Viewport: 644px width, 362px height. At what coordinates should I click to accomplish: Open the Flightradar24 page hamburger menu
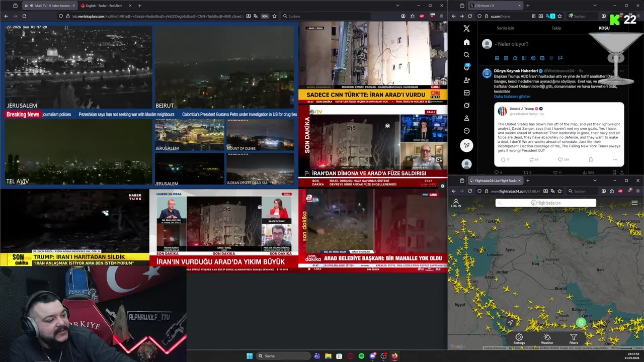[x=634, y=203]
